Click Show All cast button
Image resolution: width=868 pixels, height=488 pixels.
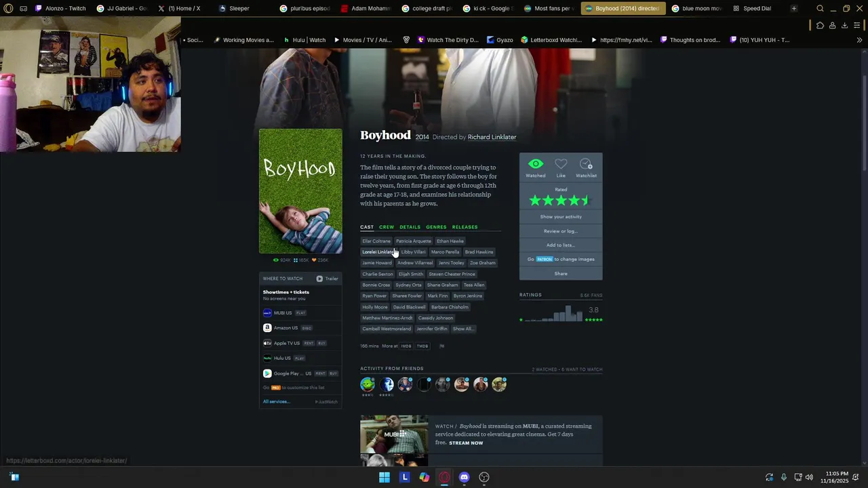[463, 329]
